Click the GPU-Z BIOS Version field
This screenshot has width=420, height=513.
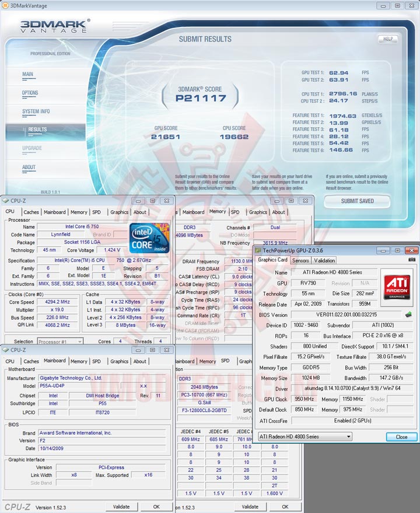point(346,315)
